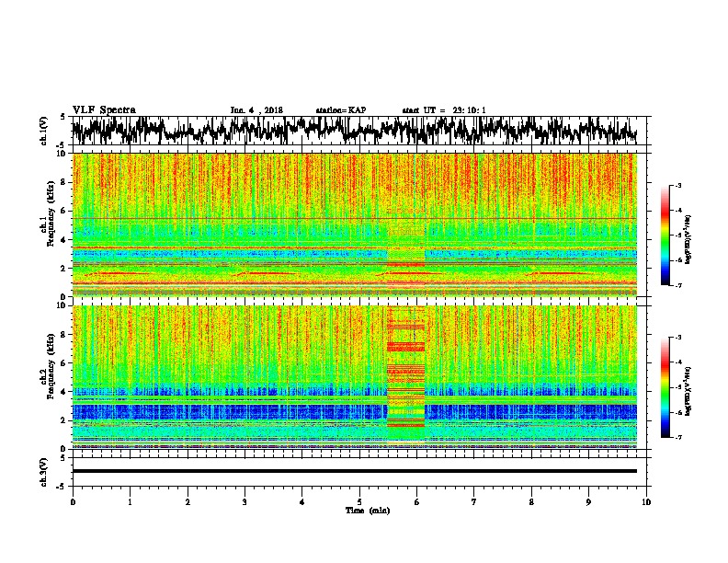Click the "VLF Spectra" plot title

(104, 110)
